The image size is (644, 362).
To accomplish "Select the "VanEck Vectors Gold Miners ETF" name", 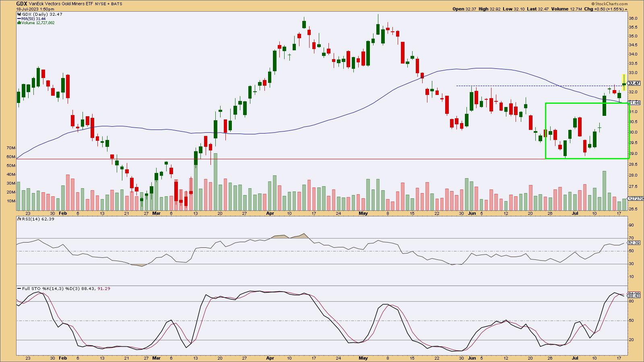I will pos(61,4).
